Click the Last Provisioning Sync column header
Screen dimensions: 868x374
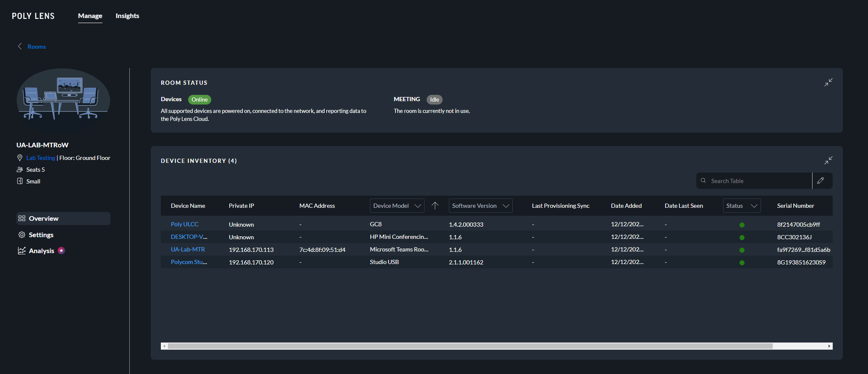click(x=561, y=206)
